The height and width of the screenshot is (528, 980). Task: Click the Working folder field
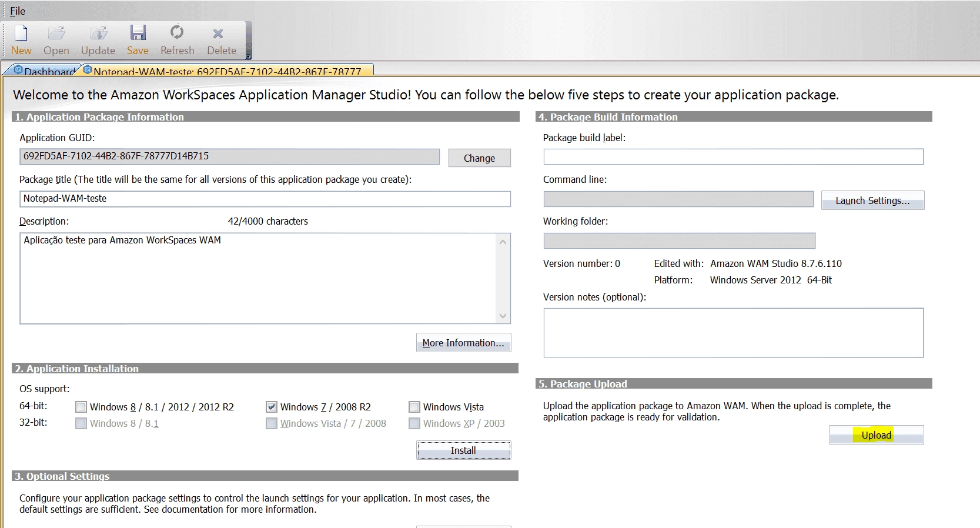(x=680, y=241)
